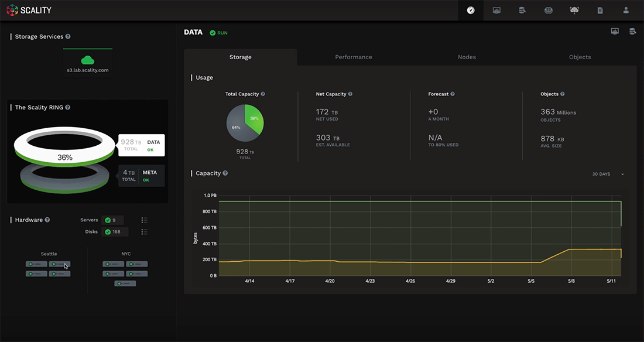
Task: Toggle the Disks list view next to the 168 count
Action: click(x=144, y=231)
